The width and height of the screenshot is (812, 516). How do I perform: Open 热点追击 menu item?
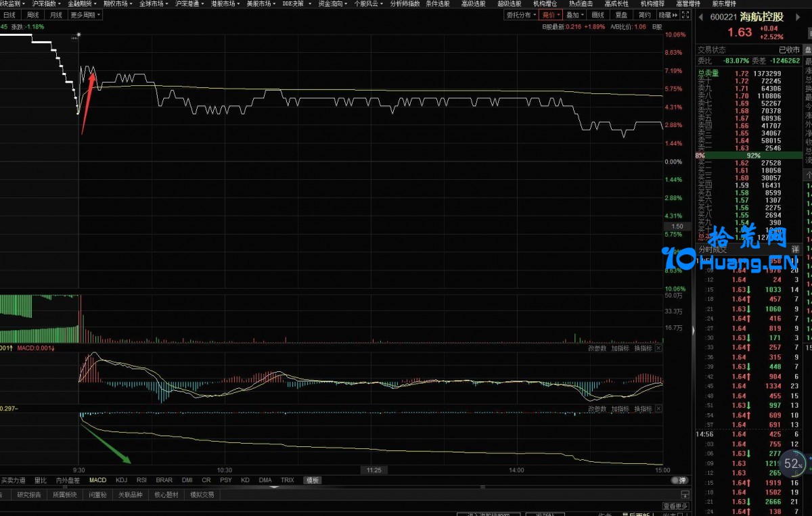pyautogui.click(x=581, y=3)
